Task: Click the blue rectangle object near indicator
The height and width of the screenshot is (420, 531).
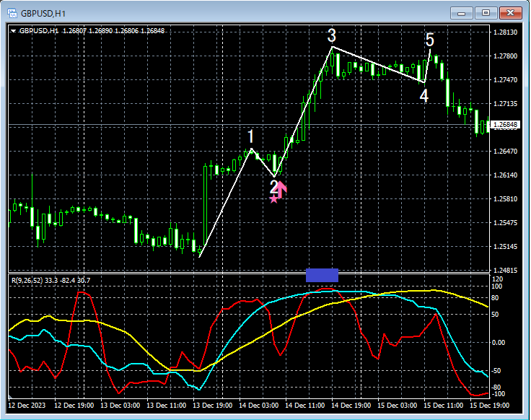Action: click(x=322, y=275)
